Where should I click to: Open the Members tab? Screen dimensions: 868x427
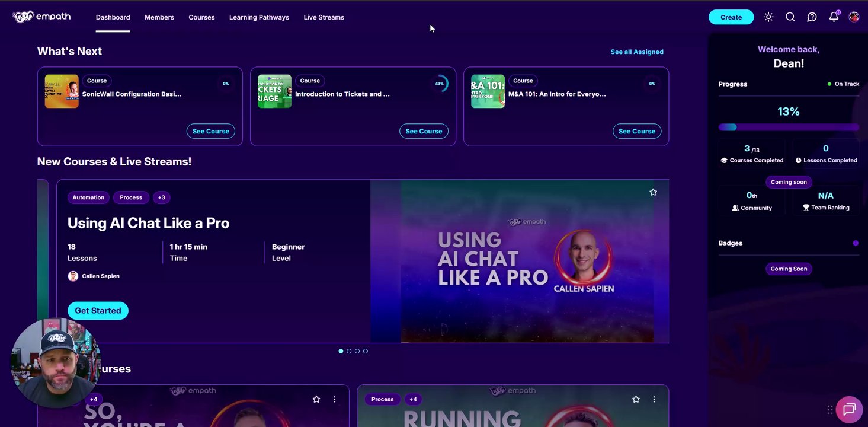pos(159,17)
